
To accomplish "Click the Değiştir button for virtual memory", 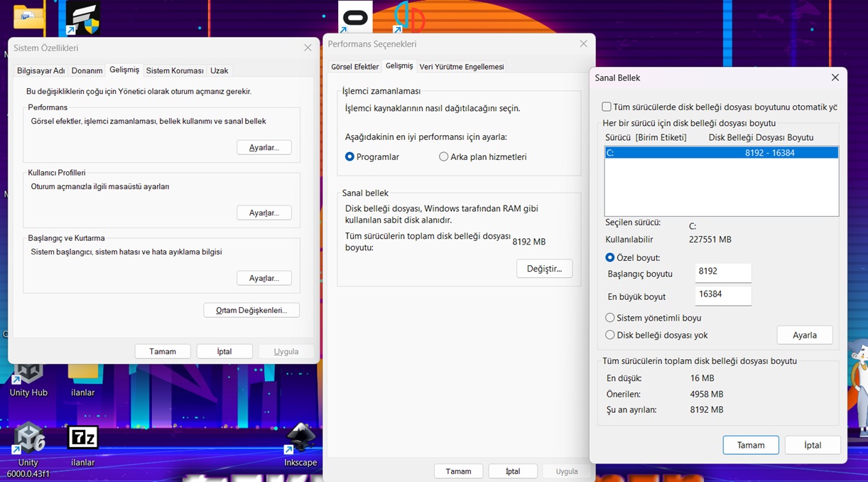I will [544, 269].
